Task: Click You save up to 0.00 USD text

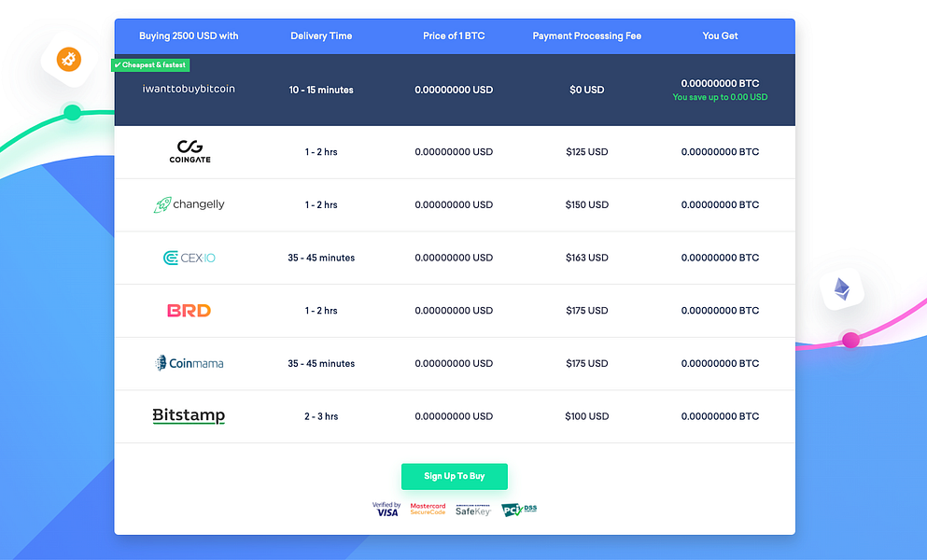Action: (720, 97)
